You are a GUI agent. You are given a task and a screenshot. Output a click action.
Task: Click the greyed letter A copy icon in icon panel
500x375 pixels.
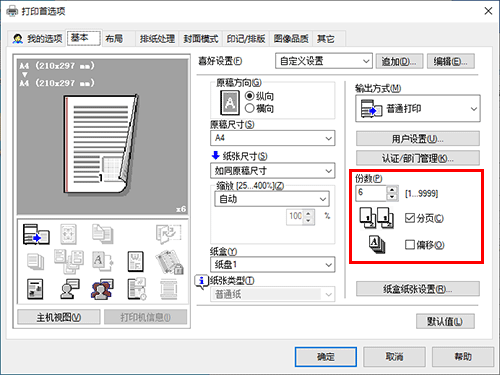point(102,261)
